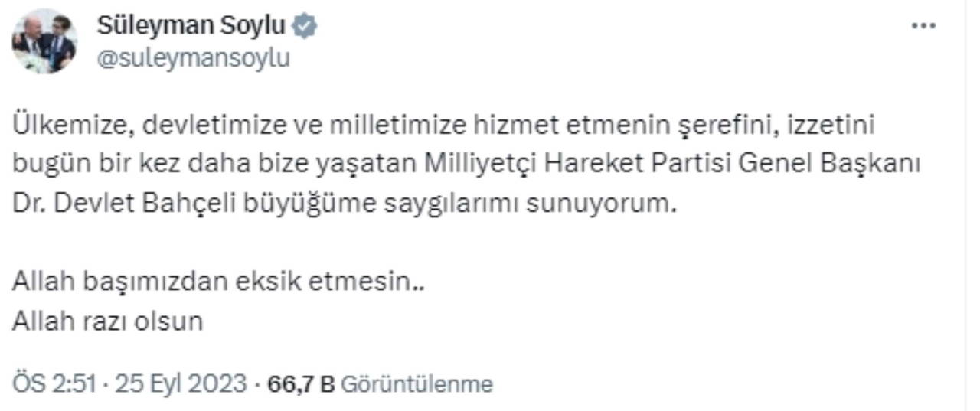The height and width of the screenshot is (411, 980).
Task: Open the three-dot more options menu
Action: (923, 25)
